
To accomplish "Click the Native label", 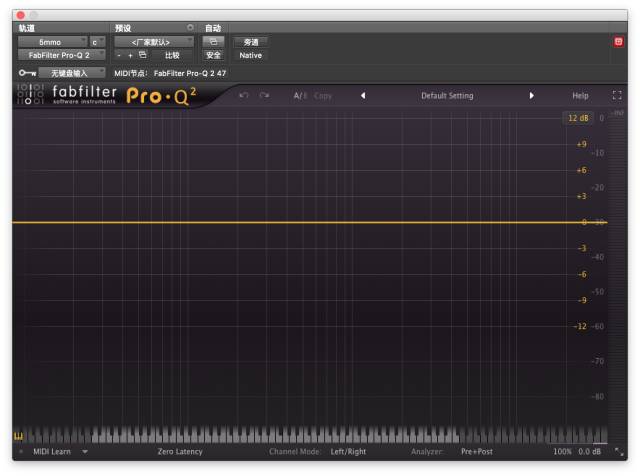I will 251,55.
